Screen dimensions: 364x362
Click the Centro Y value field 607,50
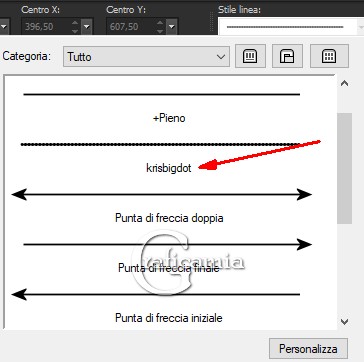(x=131, y=26)
